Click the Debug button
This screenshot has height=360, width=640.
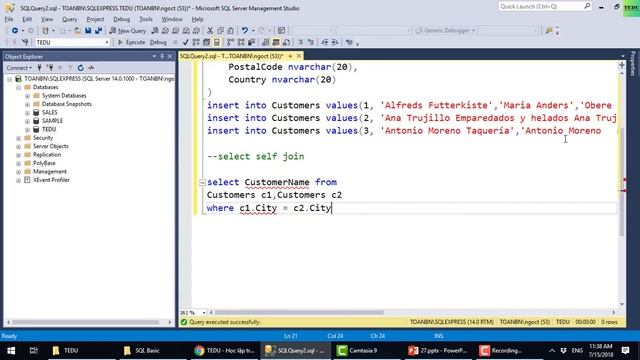(158, 42)
